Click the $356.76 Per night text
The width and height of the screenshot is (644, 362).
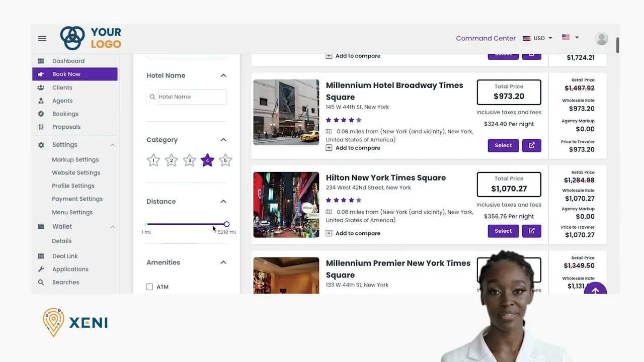[509, 217]
